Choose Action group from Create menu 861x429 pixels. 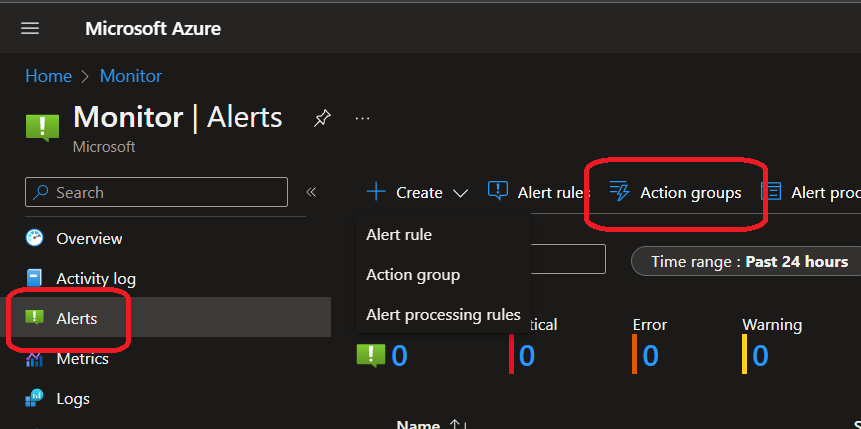(x=413, y=275)
